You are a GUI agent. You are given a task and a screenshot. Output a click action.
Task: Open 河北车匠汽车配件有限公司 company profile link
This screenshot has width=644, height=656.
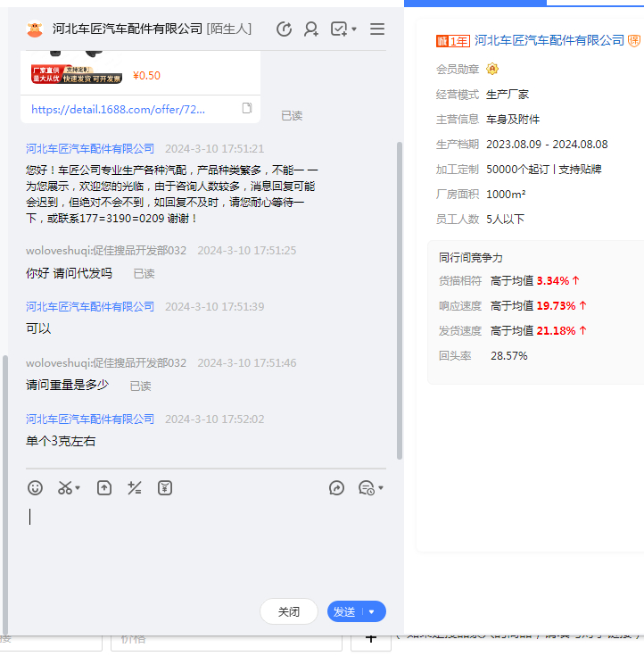click(549, 41)
